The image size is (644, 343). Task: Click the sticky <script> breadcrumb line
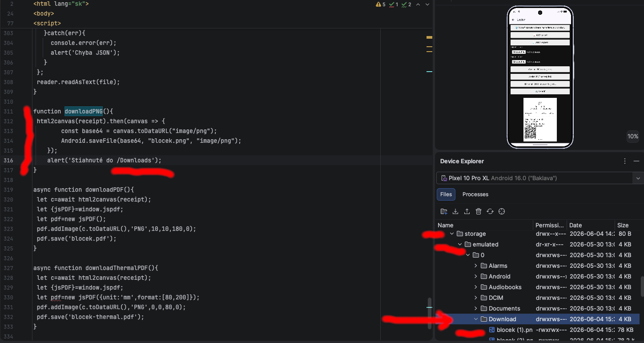[47, 23]
